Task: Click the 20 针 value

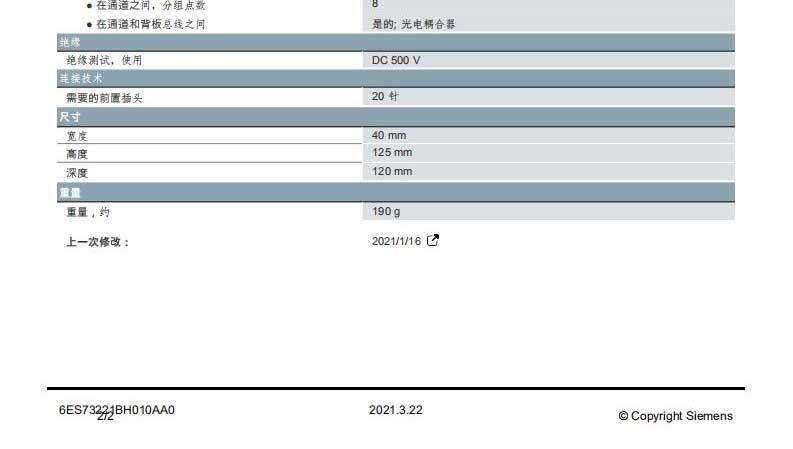Action: pos(385,97)
